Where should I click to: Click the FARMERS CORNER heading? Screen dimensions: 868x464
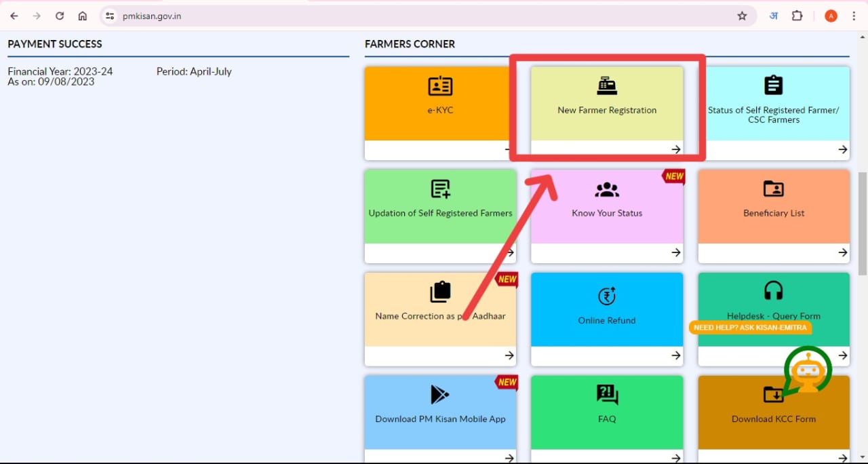[x=410, y=43]
